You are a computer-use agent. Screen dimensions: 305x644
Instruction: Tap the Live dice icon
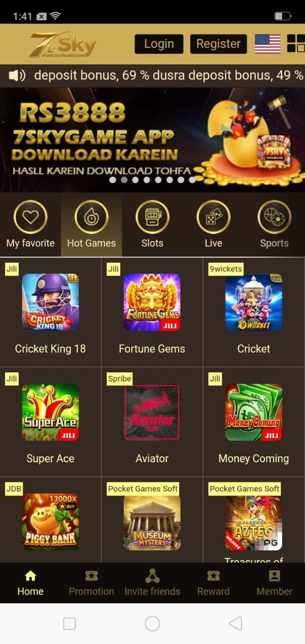213,217
